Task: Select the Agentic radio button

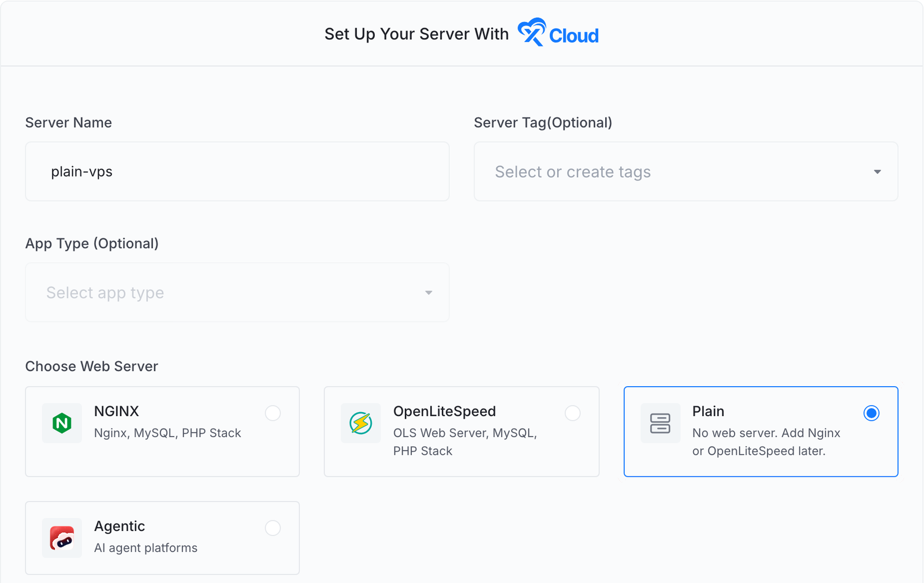Action: tap(273, 528)
